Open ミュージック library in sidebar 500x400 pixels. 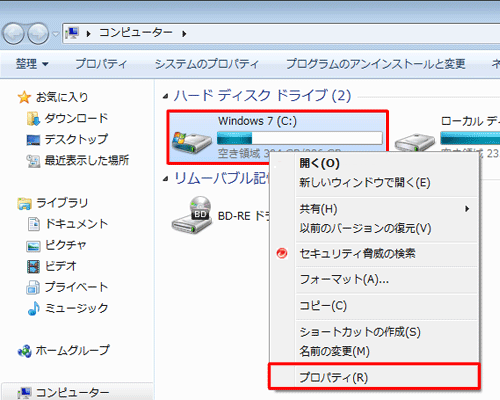coord(77,308)
